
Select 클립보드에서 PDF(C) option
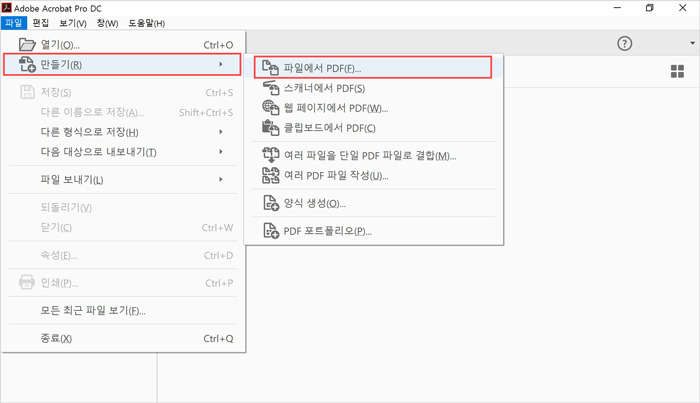[374, 128]
